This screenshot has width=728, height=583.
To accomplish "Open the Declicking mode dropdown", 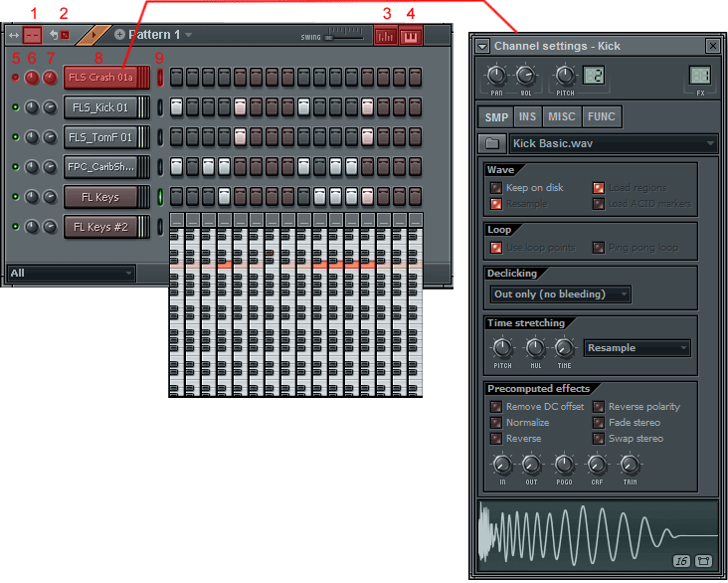I will coord(560,294).
